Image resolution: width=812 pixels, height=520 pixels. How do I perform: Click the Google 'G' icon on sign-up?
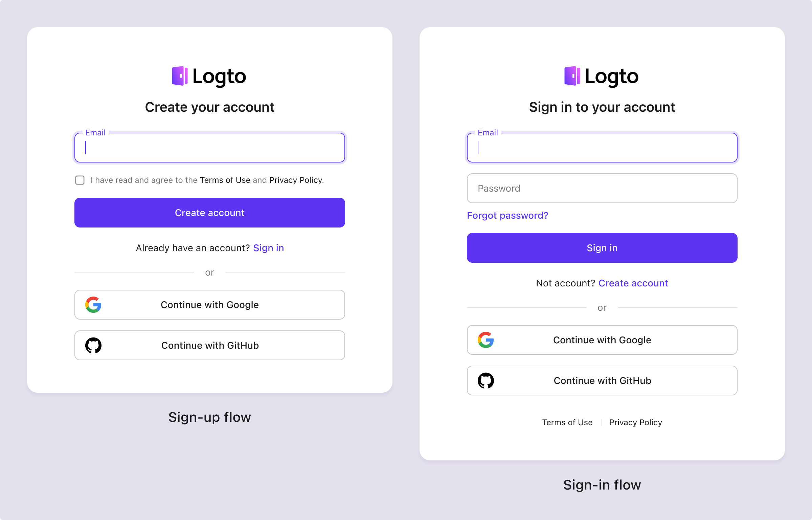pyautogui.click(x=94, y=304)
